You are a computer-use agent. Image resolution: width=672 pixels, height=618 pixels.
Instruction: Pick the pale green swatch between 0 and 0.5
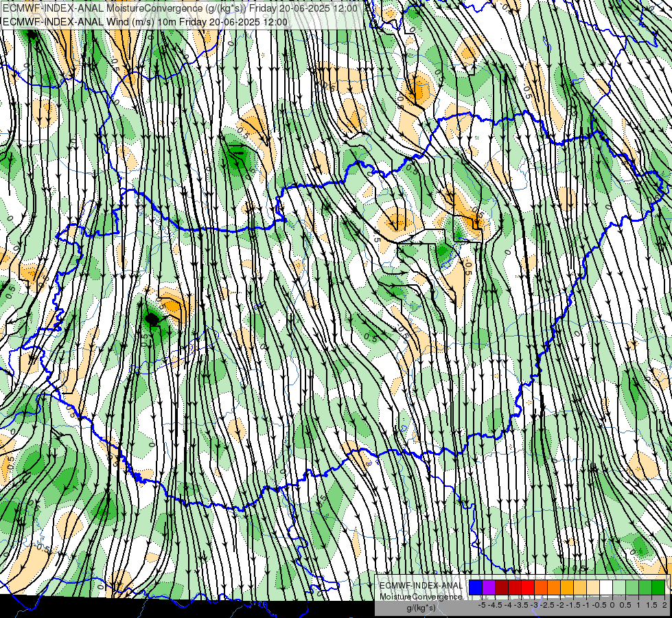click(x=619, y=588)
